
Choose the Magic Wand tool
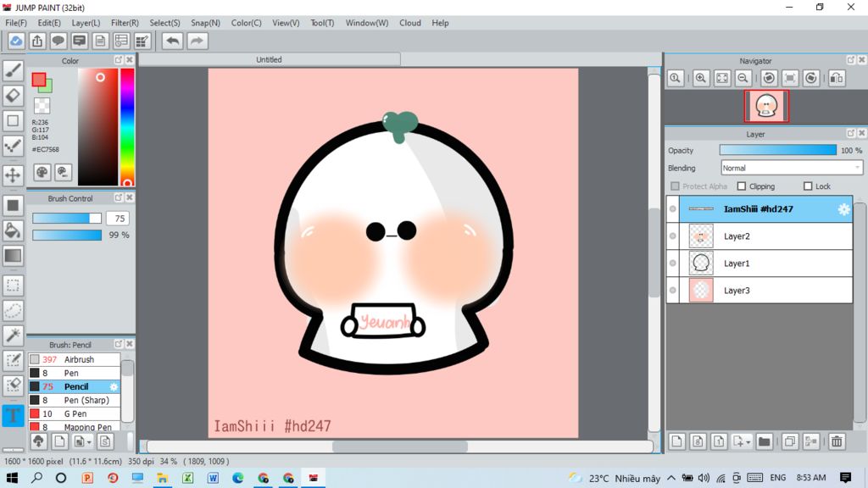coord(13,335)
